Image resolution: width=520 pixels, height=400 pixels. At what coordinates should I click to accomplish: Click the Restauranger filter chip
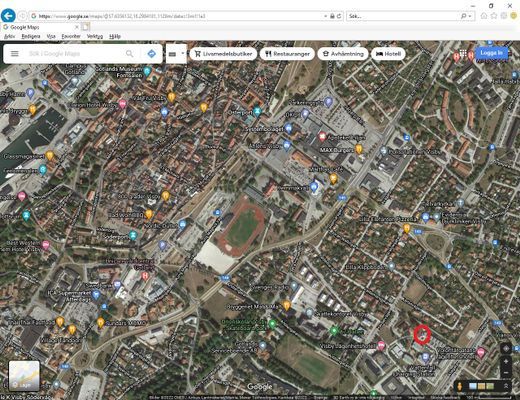click(287, 54)
